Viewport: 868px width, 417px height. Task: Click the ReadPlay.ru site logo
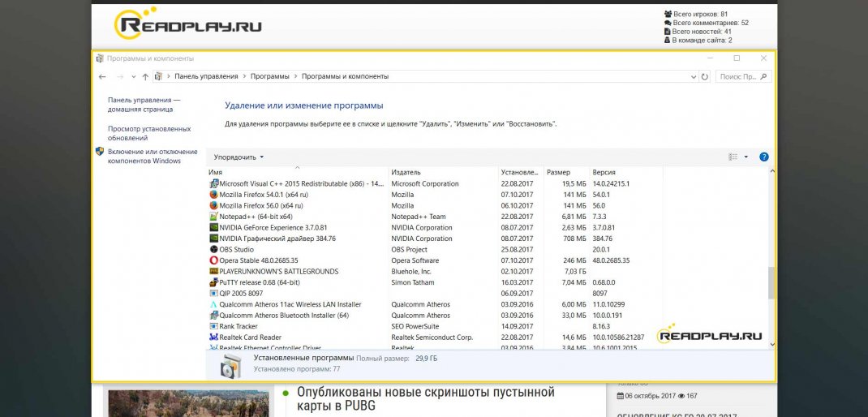187,24
